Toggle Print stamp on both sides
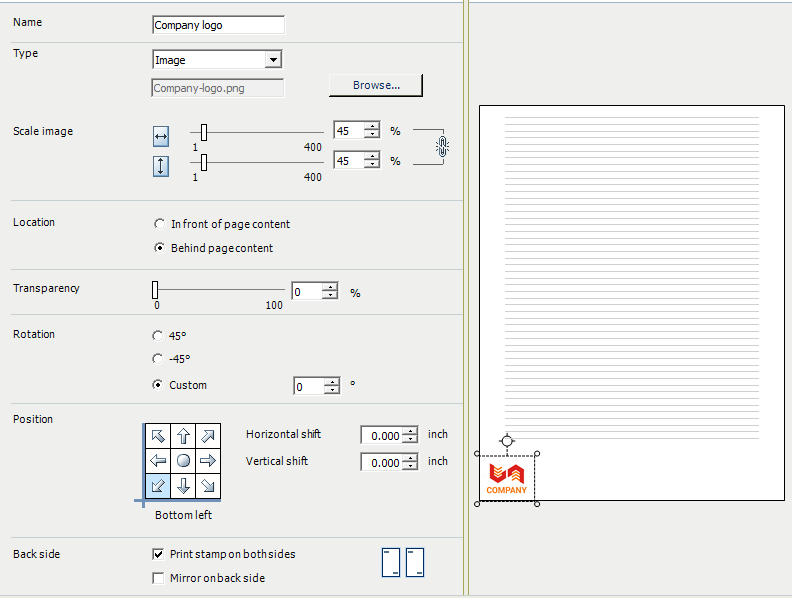Image resolution: width=792 pixels, height=598 pixels. click(158, 554)
